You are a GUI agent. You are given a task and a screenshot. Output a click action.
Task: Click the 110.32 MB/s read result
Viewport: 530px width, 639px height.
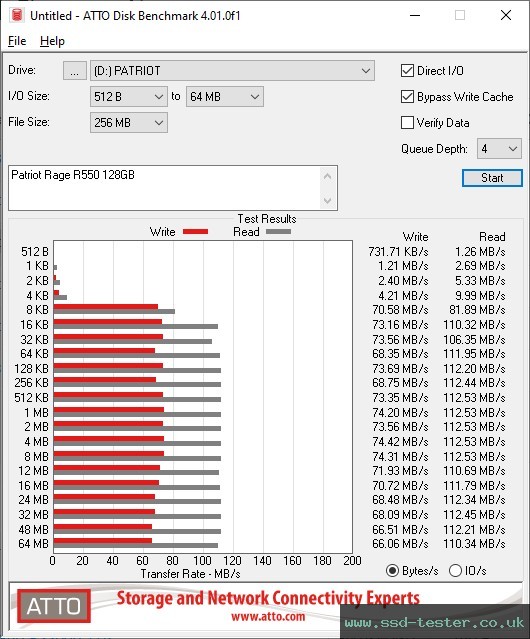click(474, 325)
